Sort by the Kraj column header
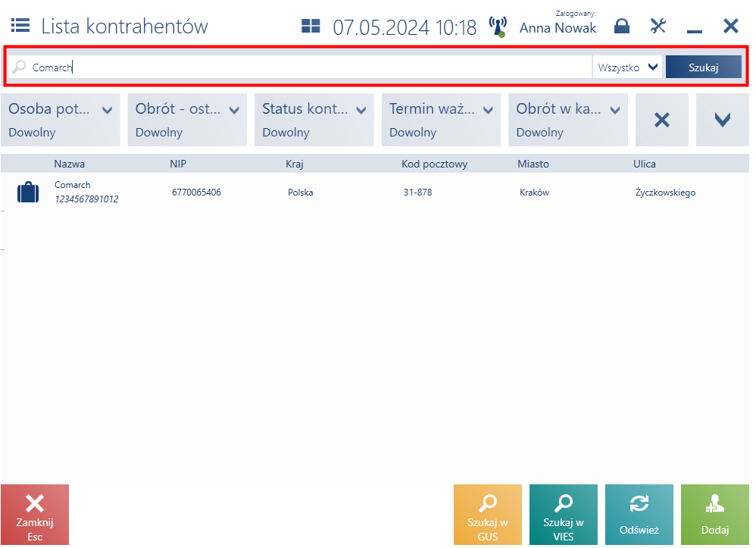Screen dimensions: 756x548 point(294,164)
